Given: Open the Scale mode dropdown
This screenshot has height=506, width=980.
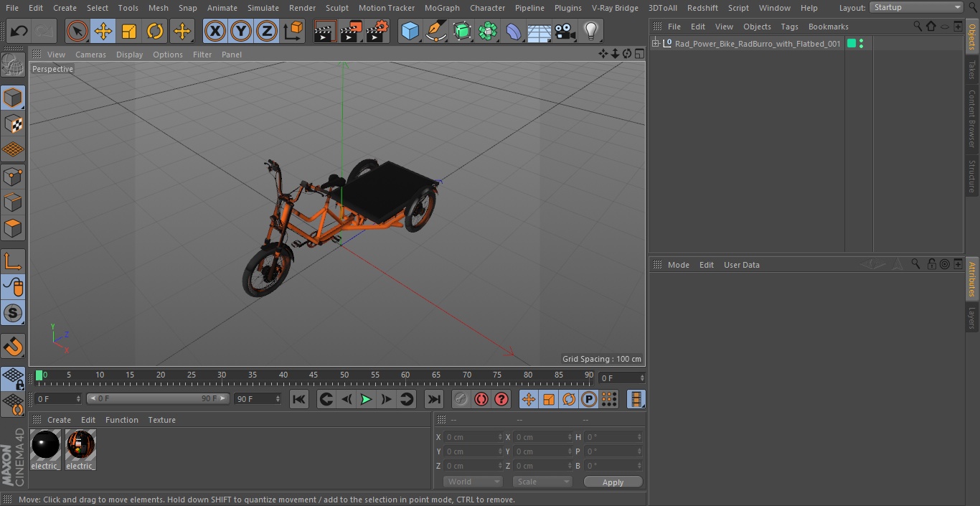Looking at the screenshot, I should pyautogui.click(x=542, y=482).
